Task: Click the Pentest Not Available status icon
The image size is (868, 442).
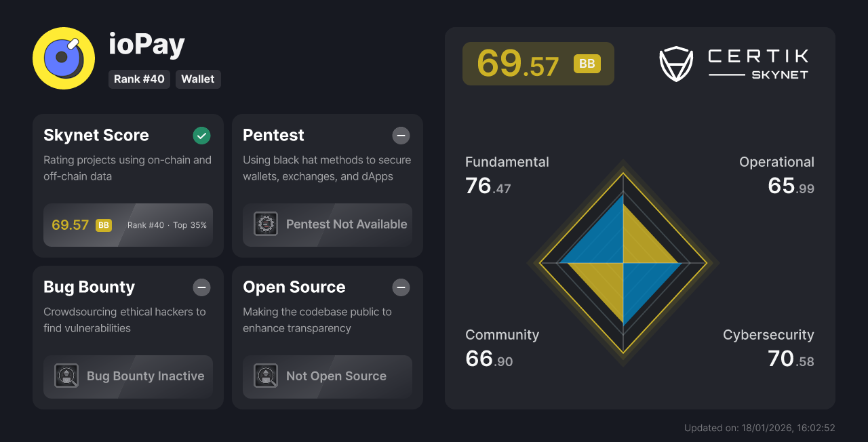Action: pyautogui.click(x=265, y=224)
